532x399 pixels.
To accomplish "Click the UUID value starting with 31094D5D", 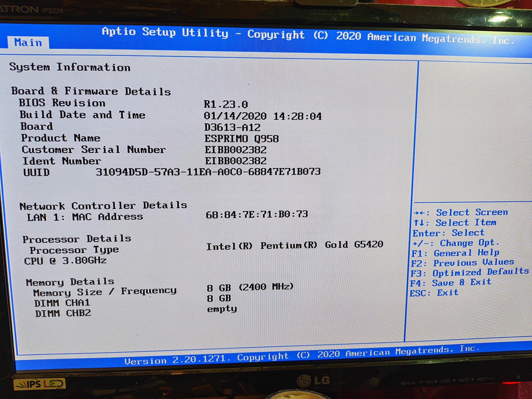I will coord(208,172).
